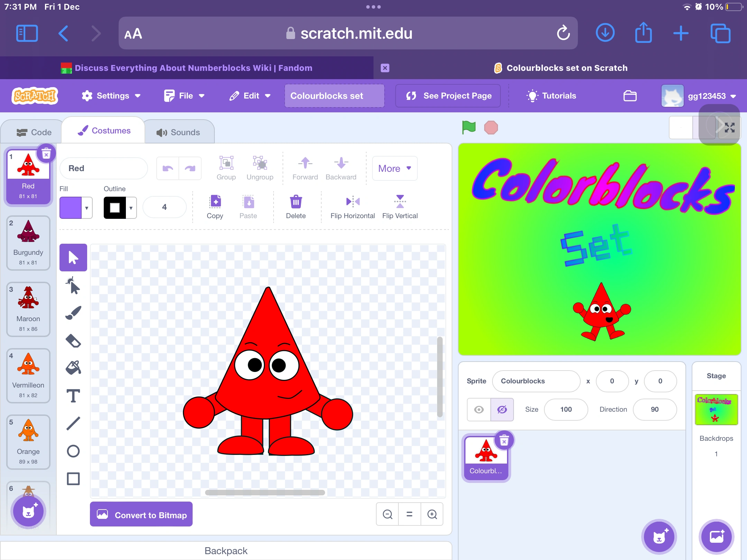Toggle fullscreen stage mode
Viewport: 747px width, 560px height.
729,128
